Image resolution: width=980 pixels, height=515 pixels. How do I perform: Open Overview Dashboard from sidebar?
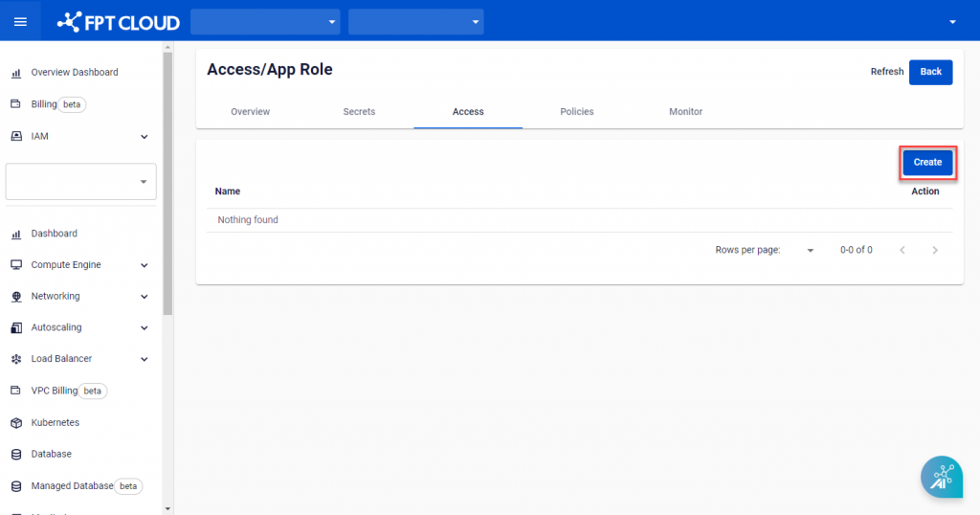click(74, 73)
